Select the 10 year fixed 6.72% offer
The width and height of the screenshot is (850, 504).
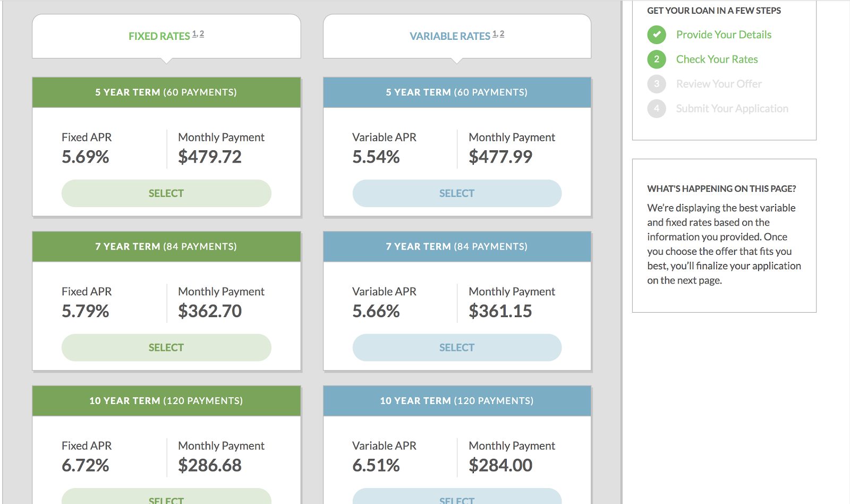pyautogui.click(x=166, y=498)
